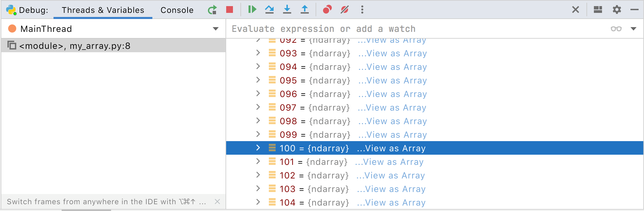Click View as Array for 097
This screenshot has width=644, height=211.
coord(392,108)
